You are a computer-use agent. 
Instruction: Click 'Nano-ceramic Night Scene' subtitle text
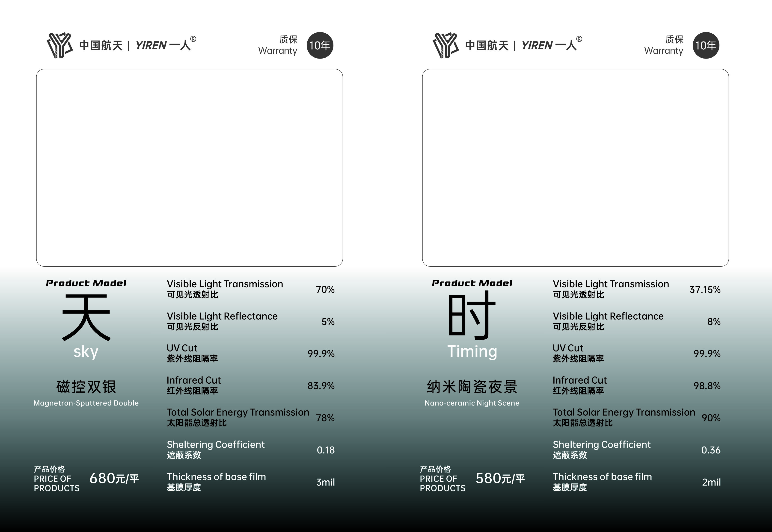[x=472, y=403]
